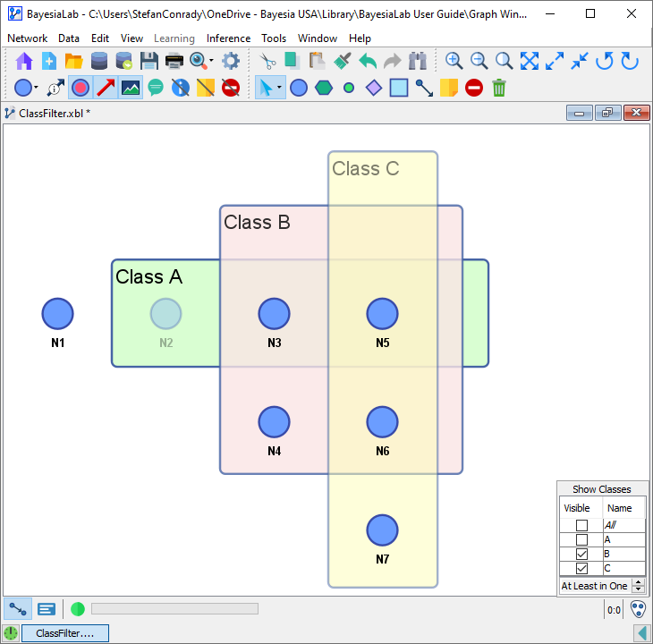
Task: Click the green trash can Delete icon
Action: coord(499,88)
